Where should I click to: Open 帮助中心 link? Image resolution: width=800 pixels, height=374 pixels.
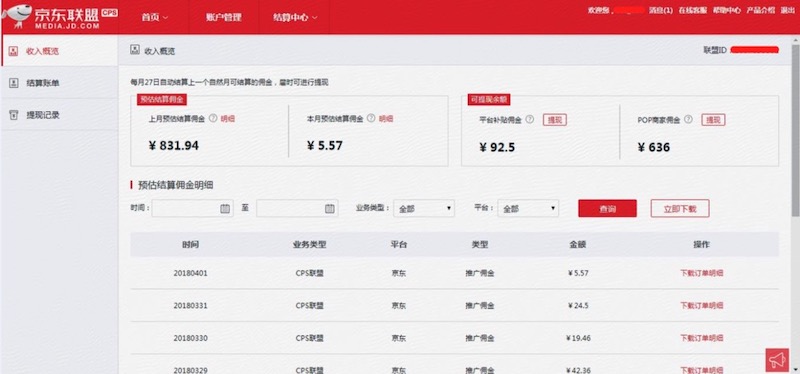coord(727,10)
